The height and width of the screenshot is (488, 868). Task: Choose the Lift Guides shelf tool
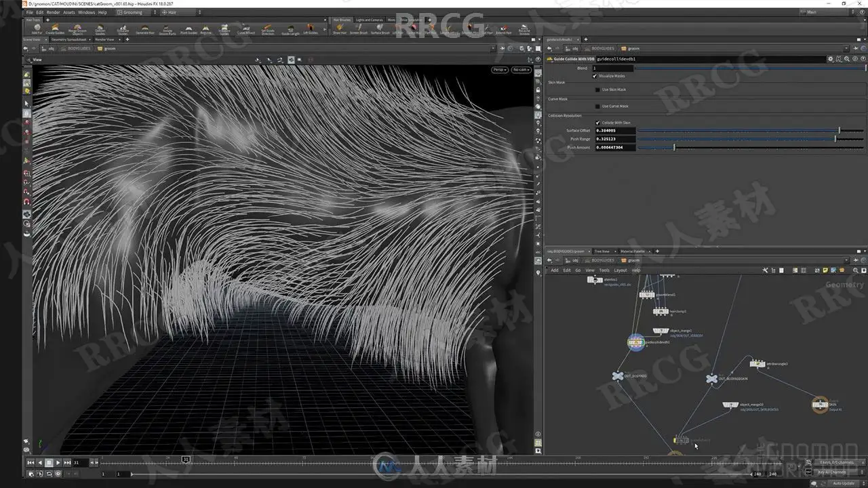311,29
